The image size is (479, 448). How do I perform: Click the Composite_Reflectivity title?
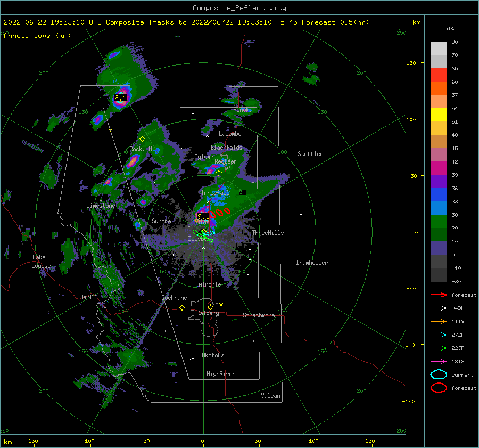[239, 8]
